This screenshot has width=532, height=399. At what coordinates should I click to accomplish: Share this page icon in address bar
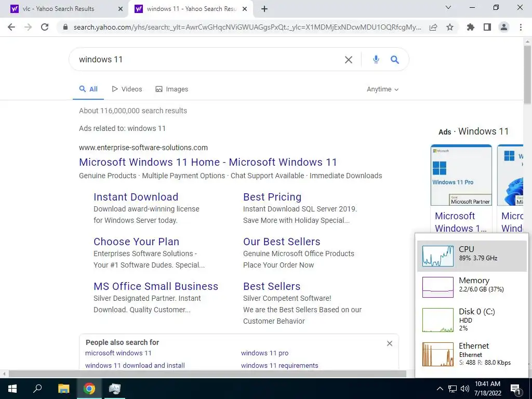pyautogui.click(x=433, y=27)
